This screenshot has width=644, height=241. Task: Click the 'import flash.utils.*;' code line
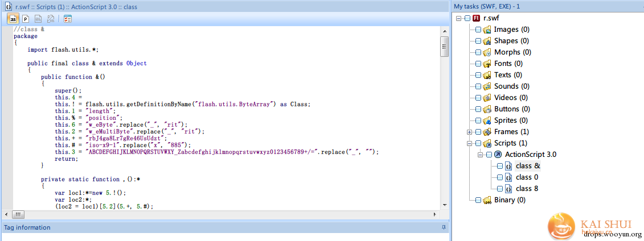click(63, 49)
